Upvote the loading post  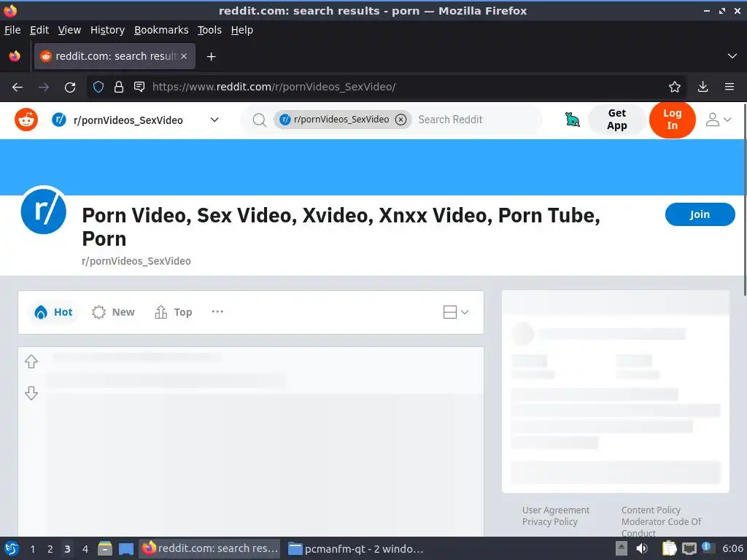(x=31, y=362)
